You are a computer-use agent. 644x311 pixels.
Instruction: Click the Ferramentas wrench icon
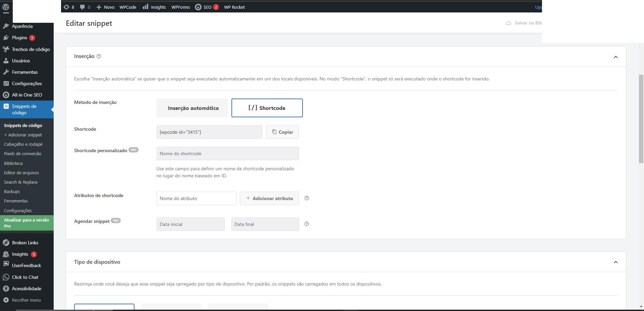tap(6, 72)
